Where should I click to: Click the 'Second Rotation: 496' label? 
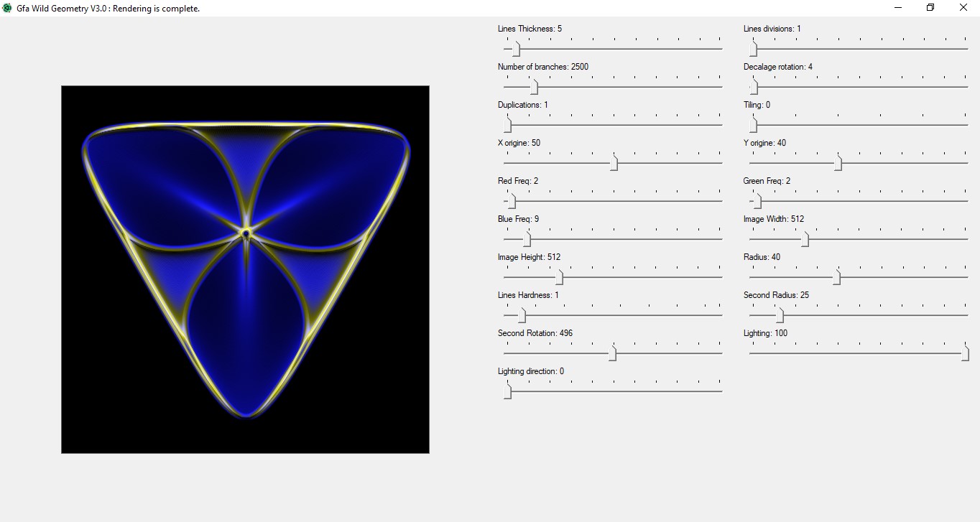[535, 333]
